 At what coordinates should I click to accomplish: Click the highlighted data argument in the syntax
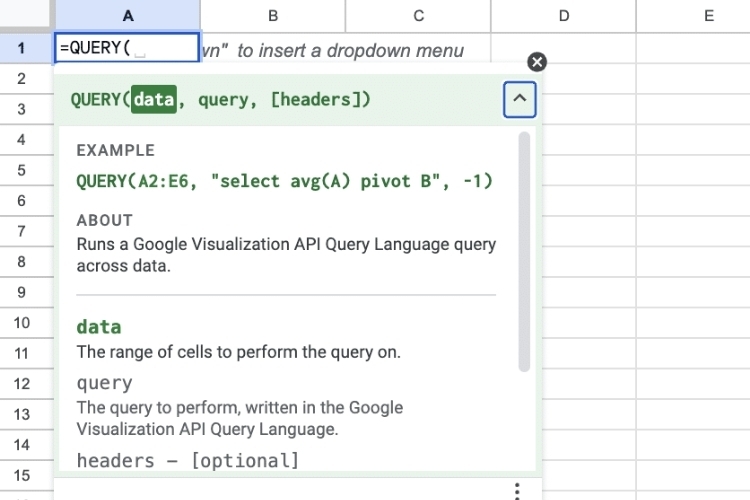tap(154, 100)
